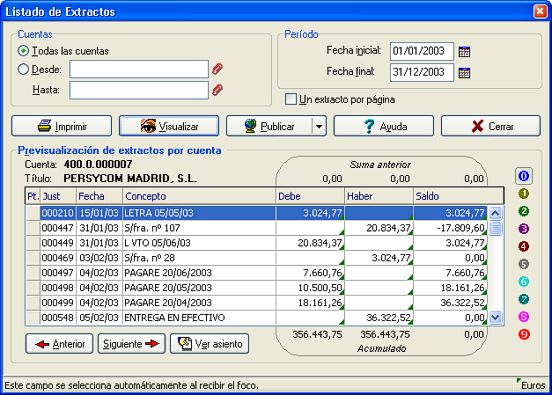Open Ayuda help button

click(x=383, y=126)
